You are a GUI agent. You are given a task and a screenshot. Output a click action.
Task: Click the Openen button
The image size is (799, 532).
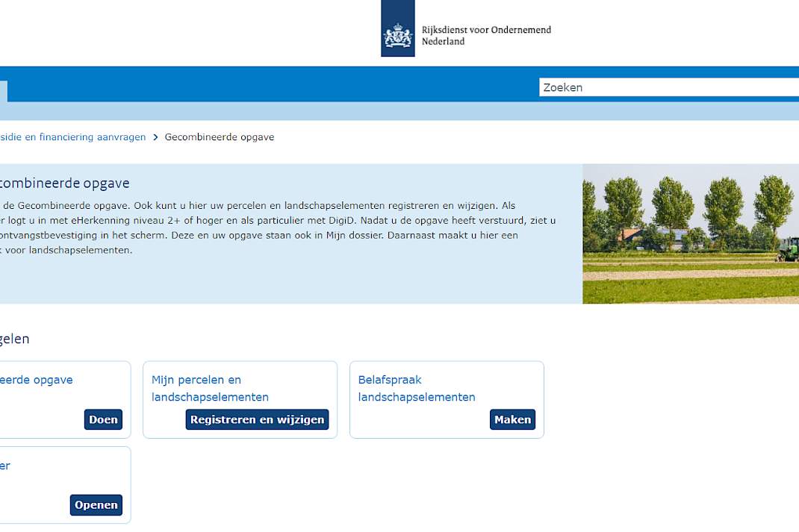click(96, 505)
